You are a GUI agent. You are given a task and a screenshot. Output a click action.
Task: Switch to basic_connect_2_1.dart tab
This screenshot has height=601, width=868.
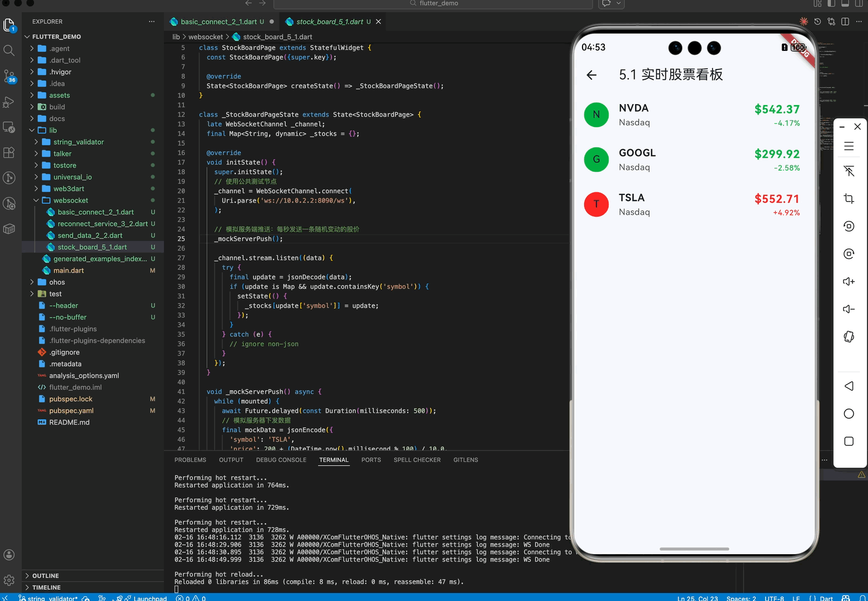point(218,22)
